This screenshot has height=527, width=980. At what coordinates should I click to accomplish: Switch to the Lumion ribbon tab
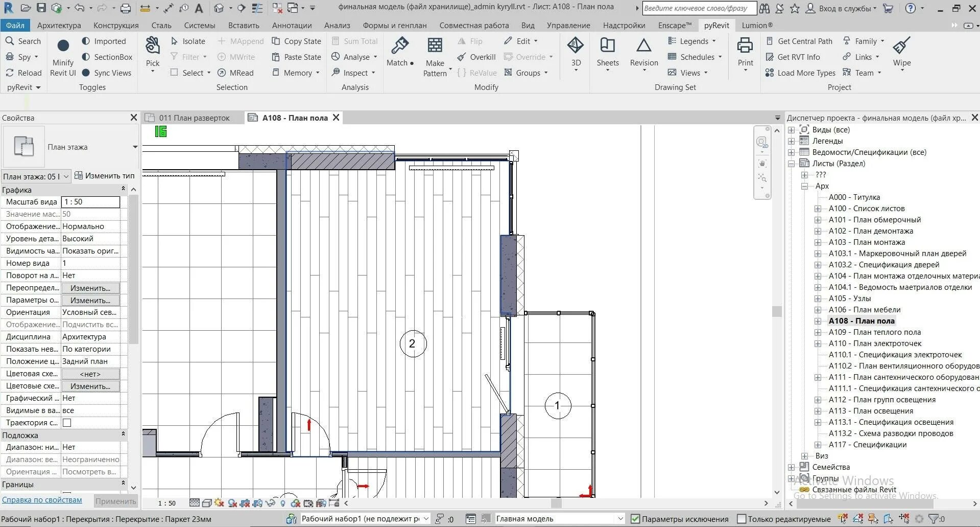click(757, 25)
